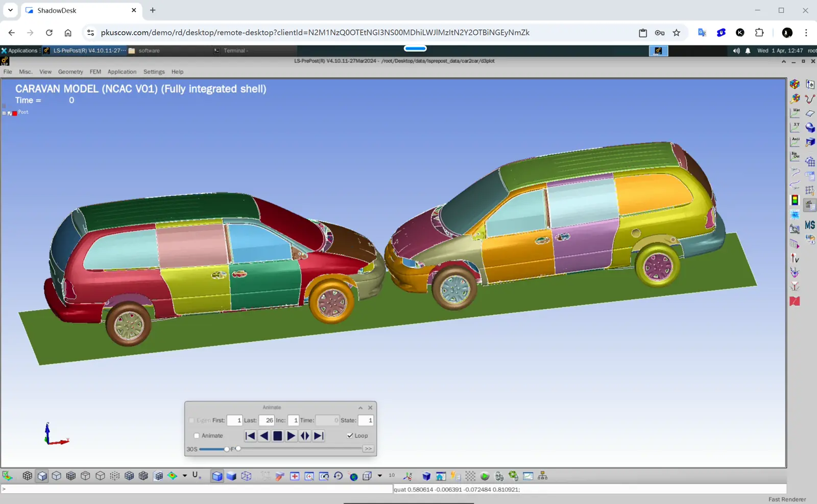Image resolution: width=817 pixels, height=504 pixels.
Task: Stop the animation
Action: [277, 436]
